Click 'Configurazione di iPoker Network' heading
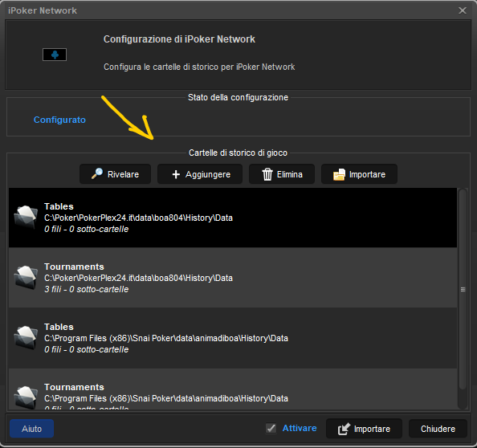 [179, 39]
